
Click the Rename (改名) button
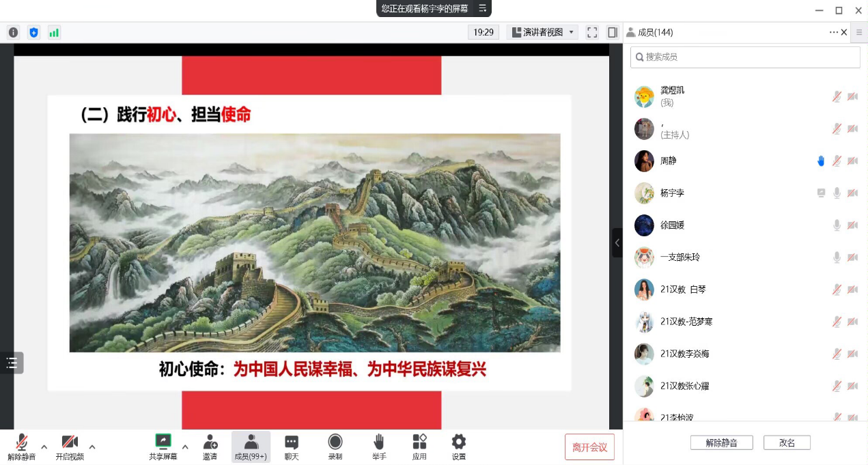tap(787, 442)
